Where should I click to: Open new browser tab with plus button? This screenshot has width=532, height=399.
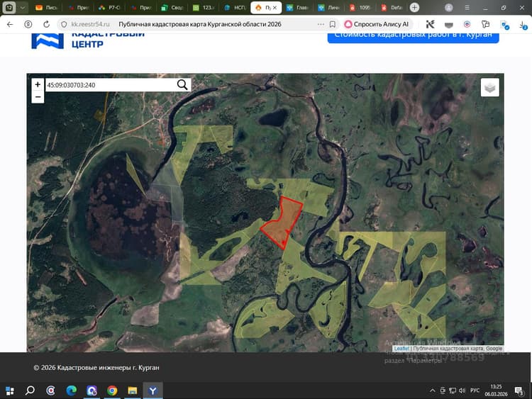click(x=414, y=8)
